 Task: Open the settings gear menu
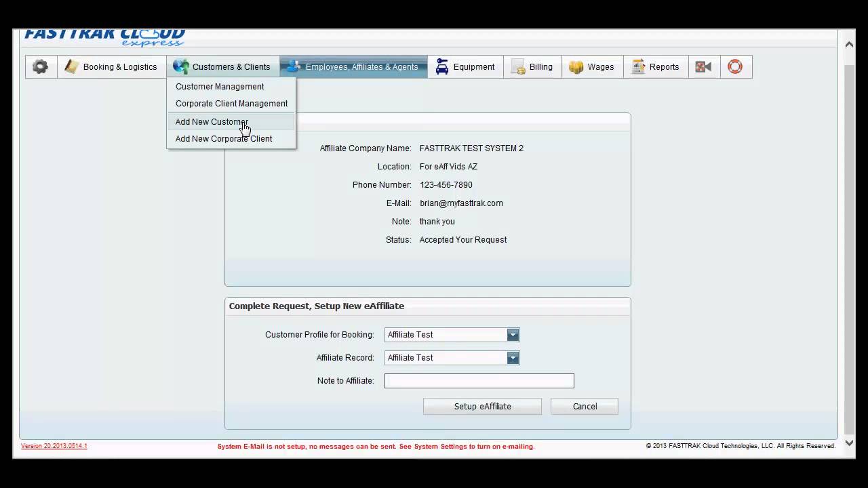[41, 66]
